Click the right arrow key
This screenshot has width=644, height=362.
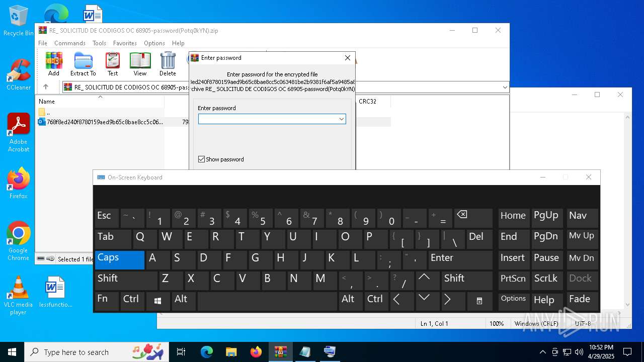click(x=453, y=301)
